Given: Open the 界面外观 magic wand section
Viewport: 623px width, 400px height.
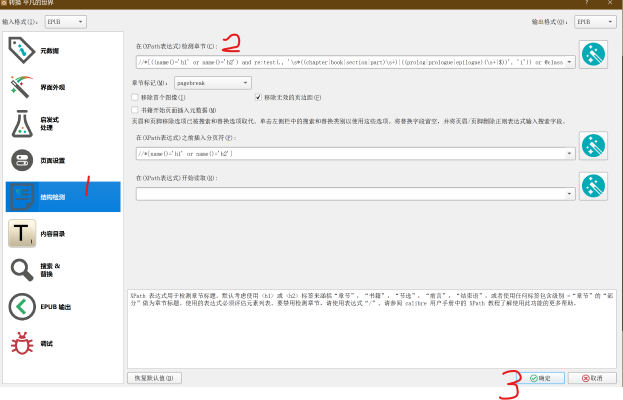Looking at the screenshot, I should [x=21, y=87].
